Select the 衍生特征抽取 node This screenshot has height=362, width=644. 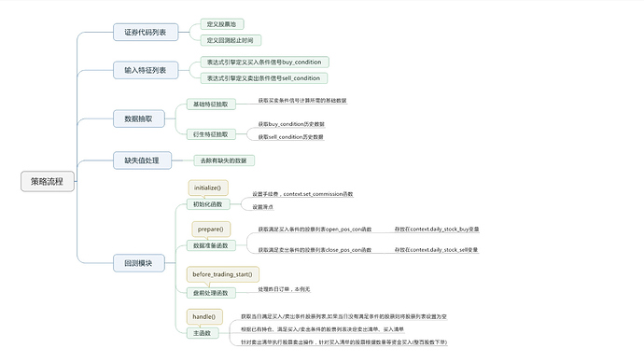(x=211, y=134)
